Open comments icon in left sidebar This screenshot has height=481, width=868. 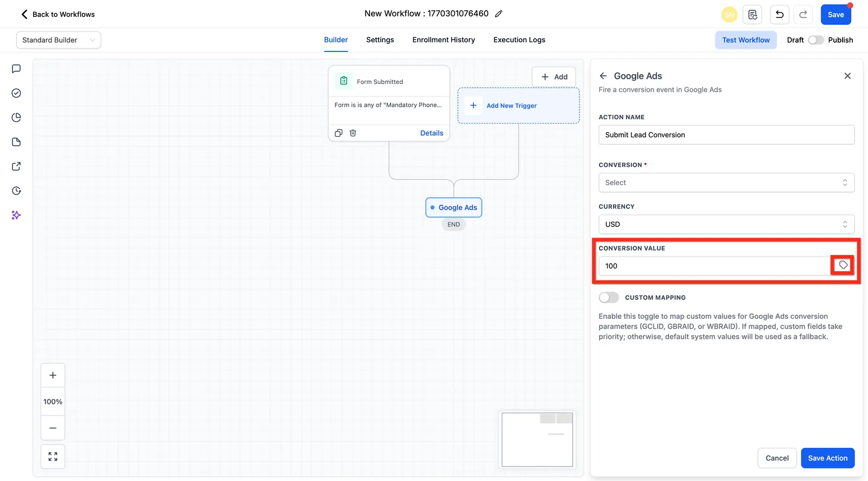(x=16, y=69)
